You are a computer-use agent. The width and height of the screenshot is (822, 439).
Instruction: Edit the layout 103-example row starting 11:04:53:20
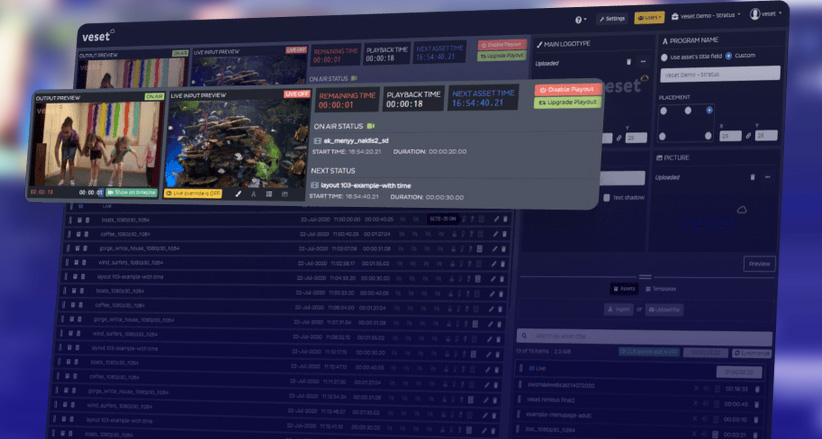[492, 279]
